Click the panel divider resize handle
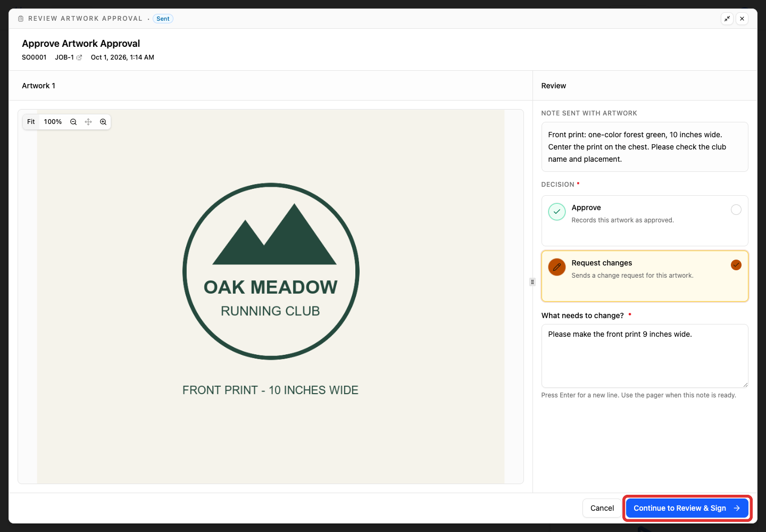 (532, 282)
